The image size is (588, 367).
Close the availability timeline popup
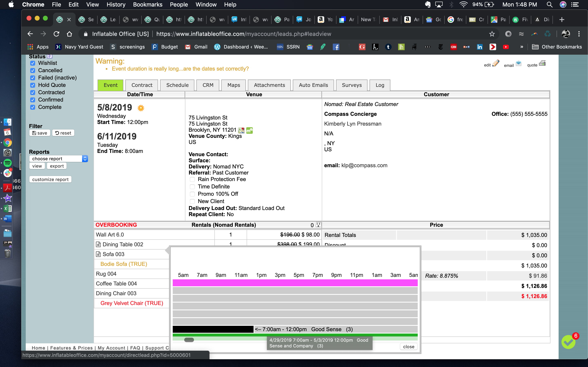pyautogui.click(x=409, y=347)
